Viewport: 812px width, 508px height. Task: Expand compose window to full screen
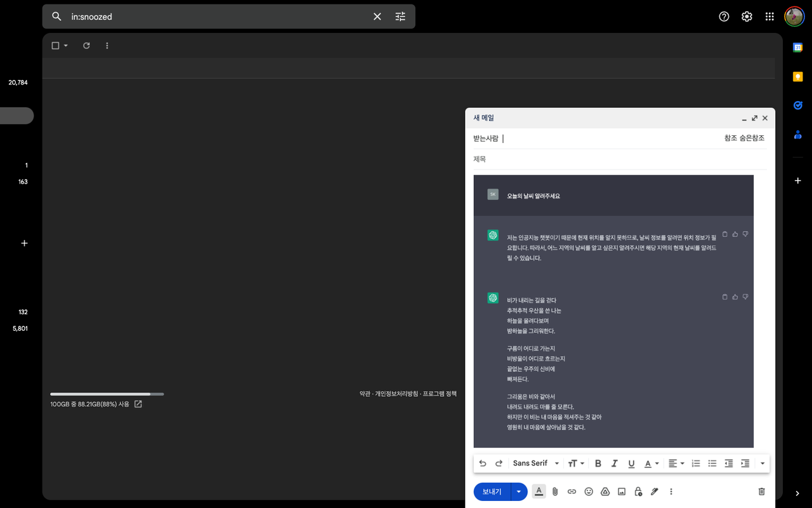coord(754,118)
